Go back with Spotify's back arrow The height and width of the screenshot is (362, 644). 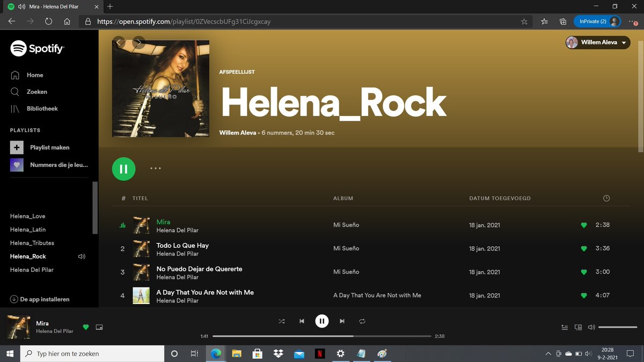pos(119,42)
